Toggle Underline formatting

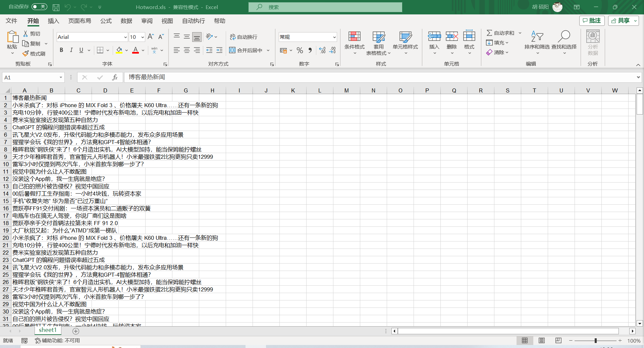[x=81, y=50]
